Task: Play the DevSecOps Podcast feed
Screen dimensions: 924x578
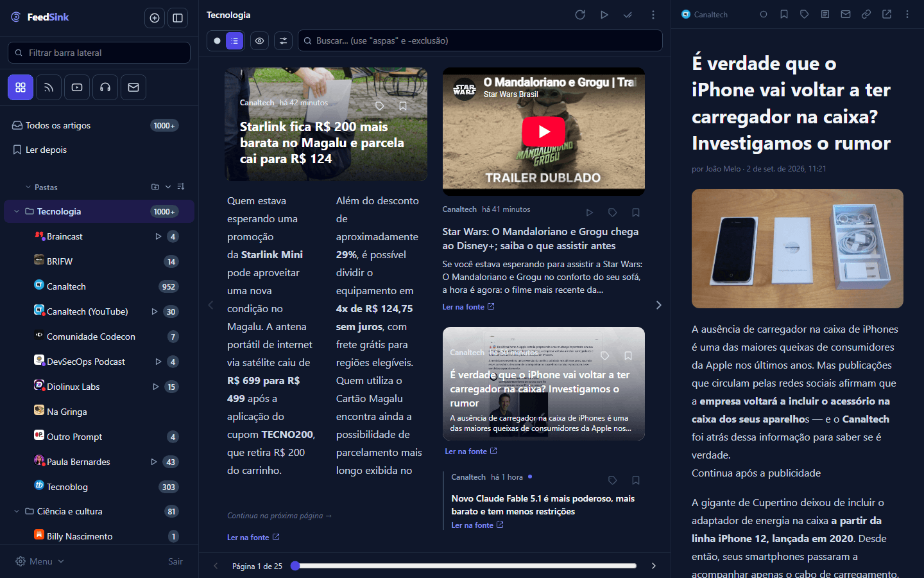Action: coord(158,362)
